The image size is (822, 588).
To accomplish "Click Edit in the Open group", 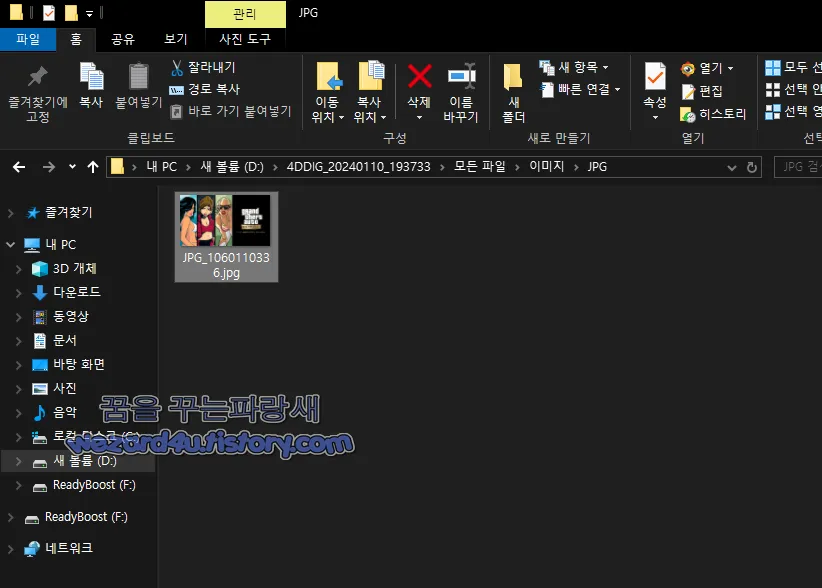I will (x=702, y=91).
